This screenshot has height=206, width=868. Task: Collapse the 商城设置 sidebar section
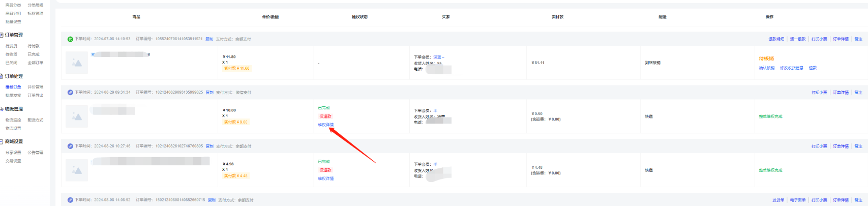click(x=2, y=141)
